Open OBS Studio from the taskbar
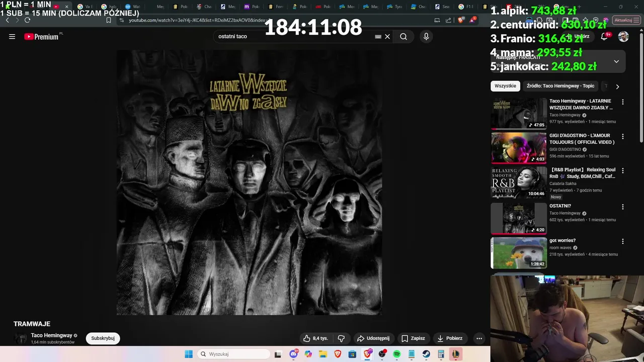 (382, 354)
